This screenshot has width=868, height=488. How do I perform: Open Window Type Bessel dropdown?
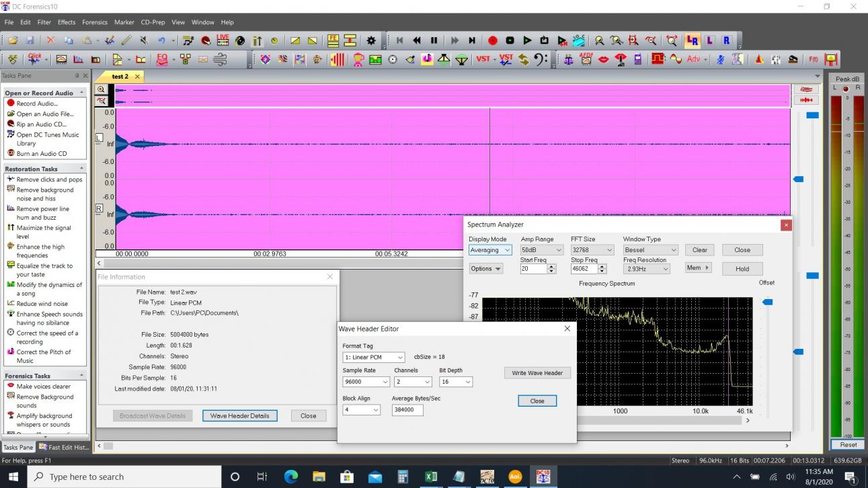[650, 250]
